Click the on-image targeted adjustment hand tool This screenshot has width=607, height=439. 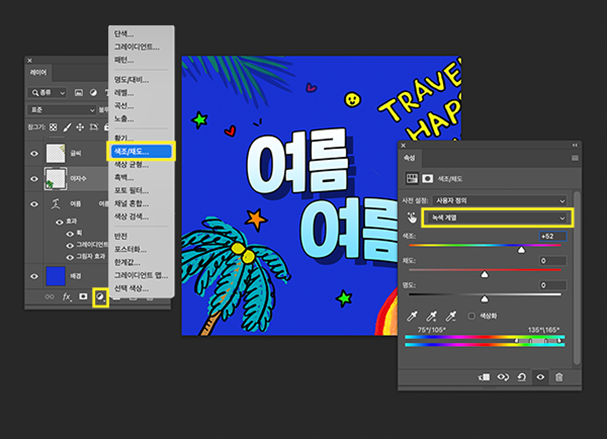(x=412, y=218)
